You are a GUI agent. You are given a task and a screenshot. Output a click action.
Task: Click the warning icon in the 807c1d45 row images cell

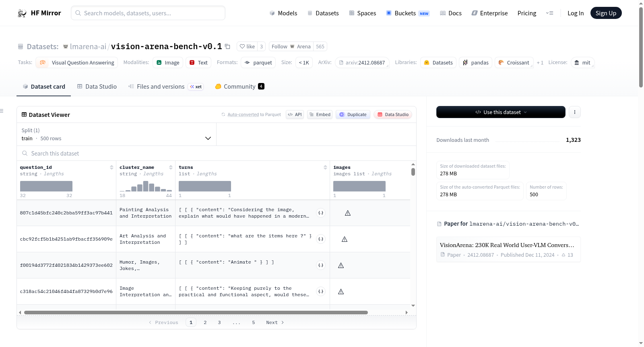click(x=348, y=213)
